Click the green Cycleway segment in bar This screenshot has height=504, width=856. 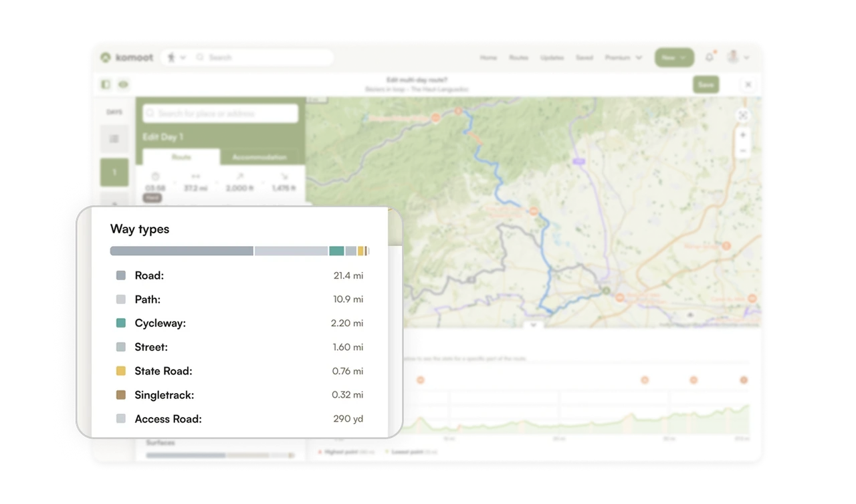[336, 251]
